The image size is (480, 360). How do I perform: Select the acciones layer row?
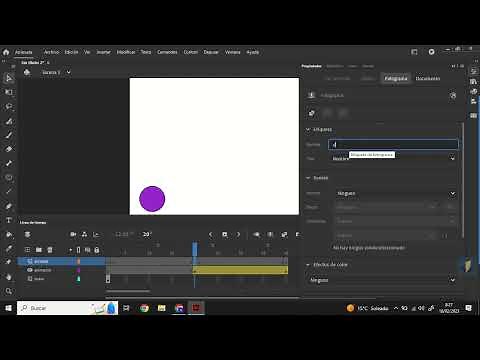tap(61, 261)
